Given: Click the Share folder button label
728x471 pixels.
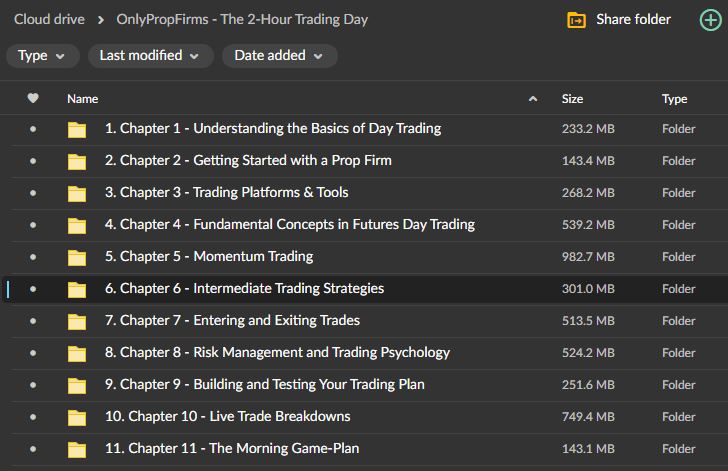Looking at the screenshot, I should pyautogui.click(x=633, y=20).
